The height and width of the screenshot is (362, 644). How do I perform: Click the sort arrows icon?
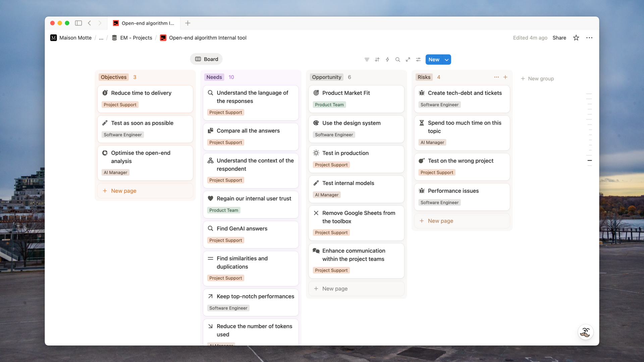(377, 60)
